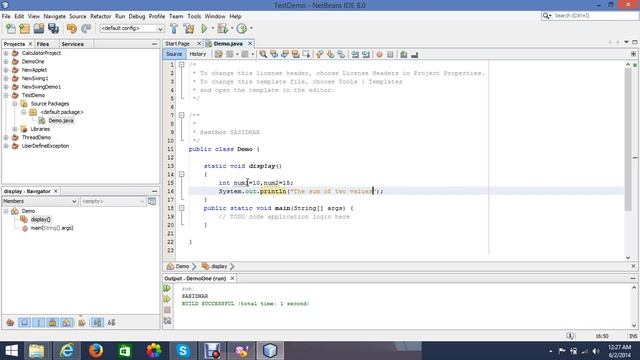Click the Save All toolbar icon
The height and width of the screenshot is (360, 640).
coord(53,29)
